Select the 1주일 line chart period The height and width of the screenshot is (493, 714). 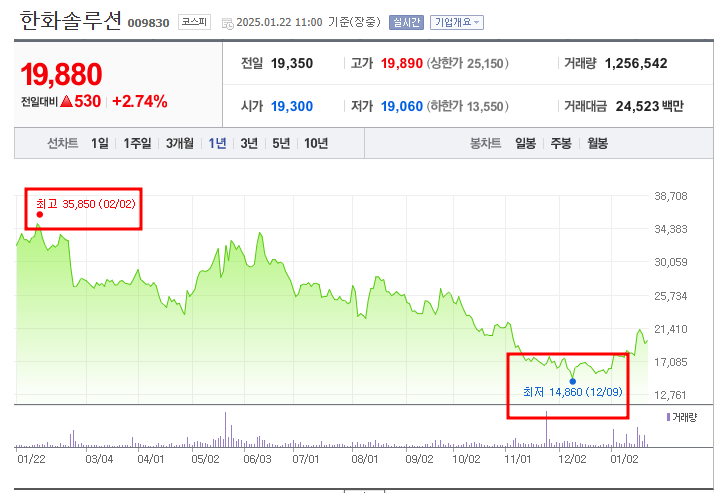point(138,143)
